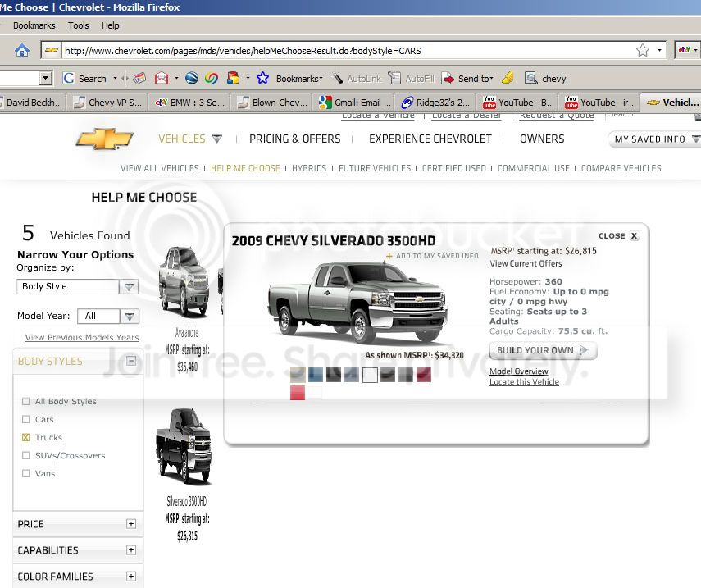Open the Vehicles navigation dropdown arrow
This screenshot has width=701, height=588.
[216, 139]
